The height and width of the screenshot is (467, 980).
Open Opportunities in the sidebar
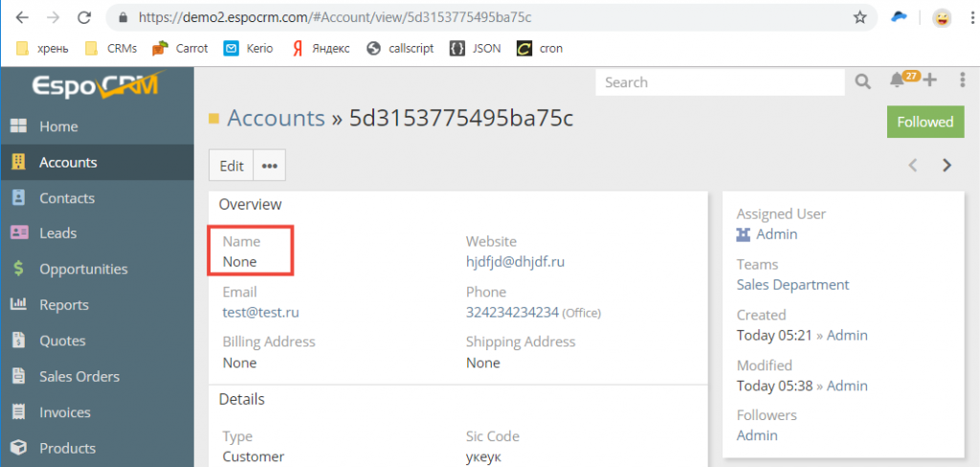tap(84, 270)
